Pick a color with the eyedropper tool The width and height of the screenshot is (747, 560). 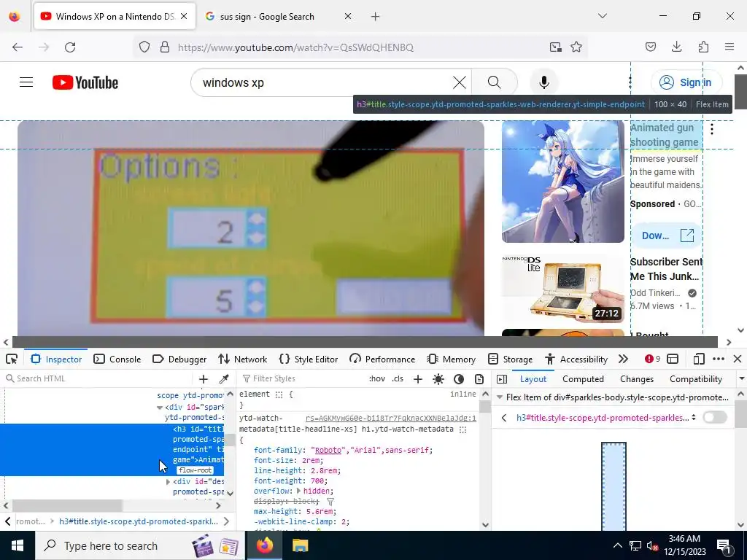pyautogui.click(x=224, y=378)
